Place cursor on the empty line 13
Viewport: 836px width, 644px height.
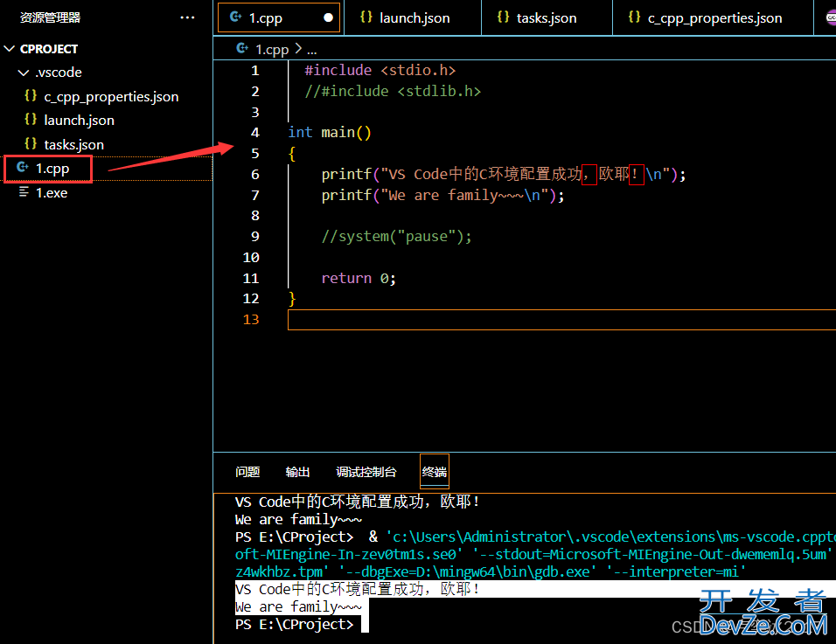[561, 320]
